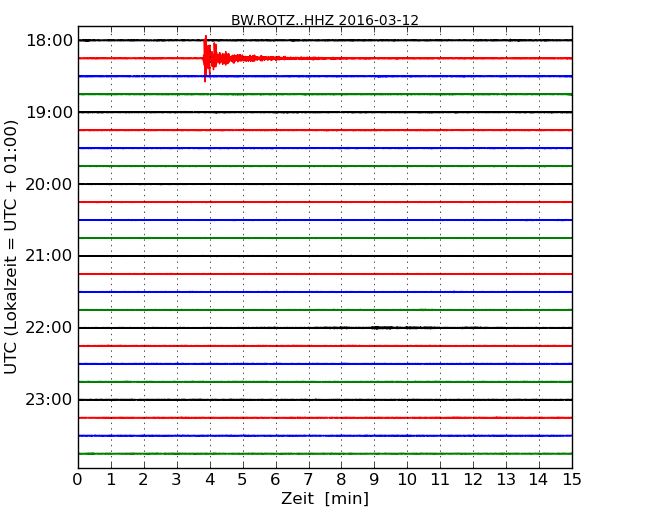650x520 pixels.
Task: Click the x-axis tick label 15
Action: click(572, 479)
